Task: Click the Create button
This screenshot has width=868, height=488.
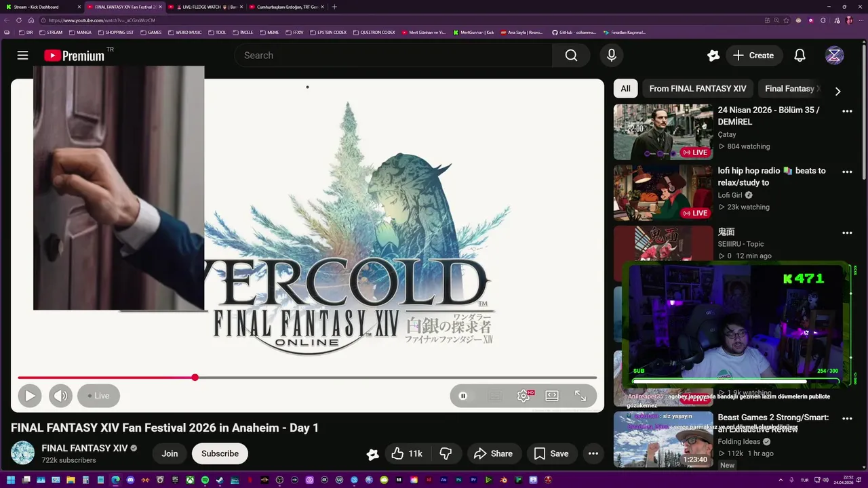Action: click(x=753, y=56)
